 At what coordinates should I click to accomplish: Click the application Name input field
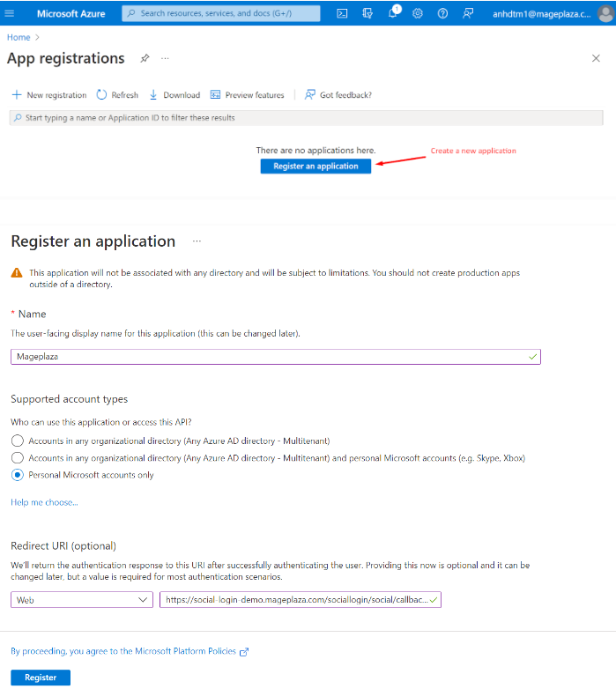(x=275, y=357)
